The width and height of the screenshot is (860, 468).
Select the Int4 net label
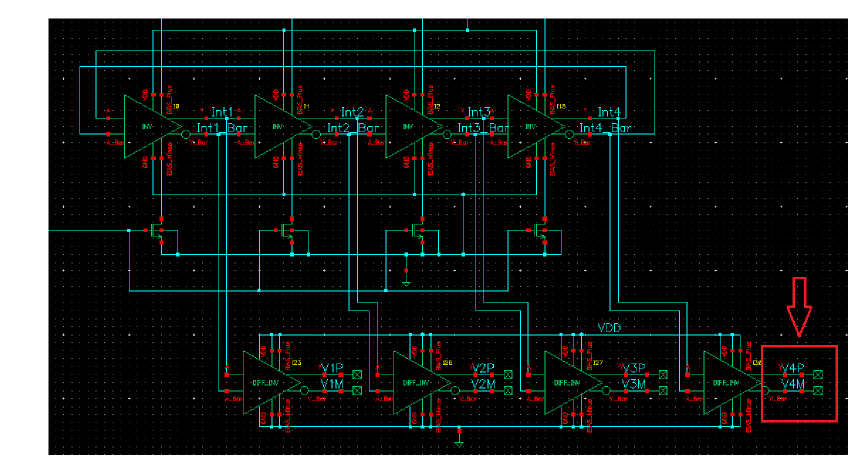click(x=609, y=112)
